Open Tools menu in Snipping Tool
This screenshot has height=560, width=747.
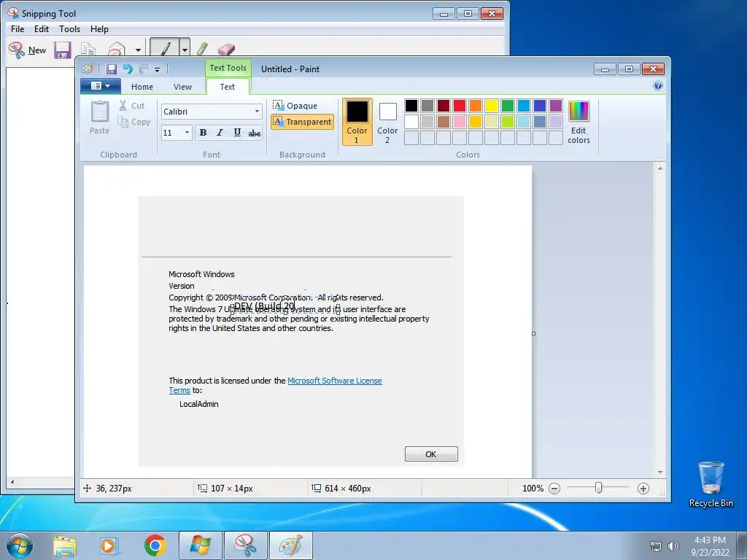(x=69, y=29)
